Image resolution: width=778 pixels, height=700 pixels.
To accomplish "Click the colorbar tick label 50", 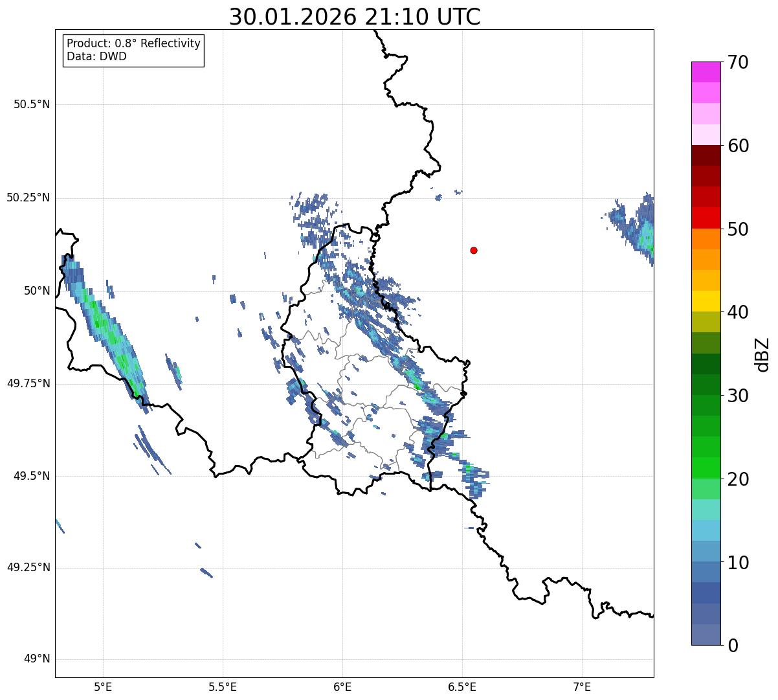I will (x=738, y=229).
